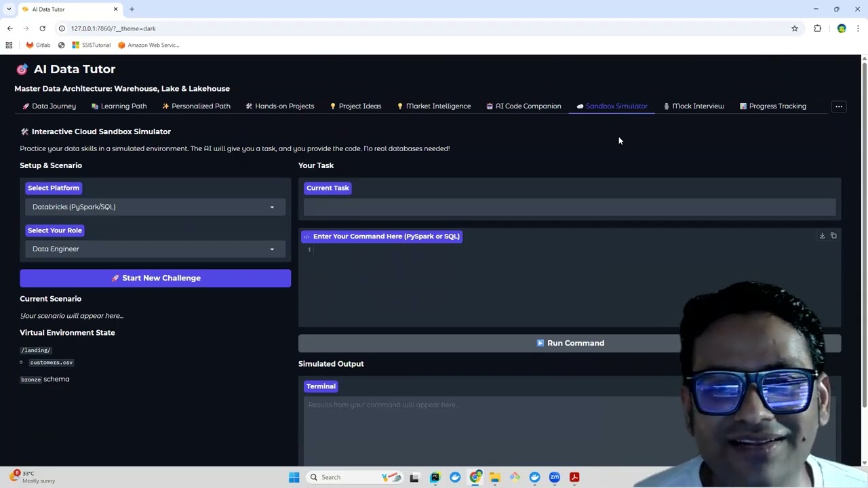868x488 pixels.
Task: Open the more tabs overflow menu
Action: 839,106
